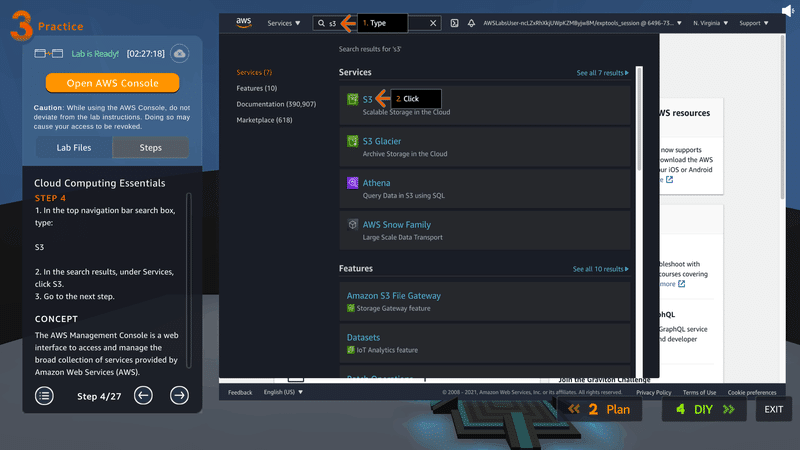Open the Support dropdown
800x450 pixels.
click(x=754, y=23)
